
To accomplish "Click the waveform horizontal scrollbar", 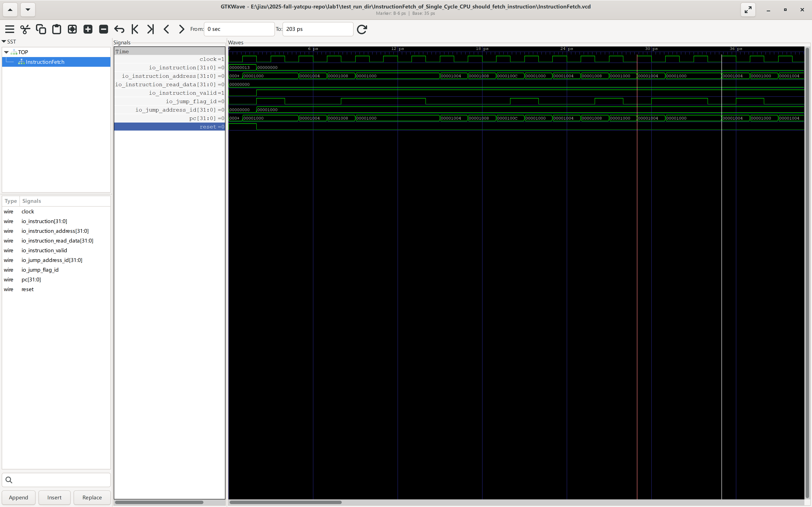I will coord(285,502).
